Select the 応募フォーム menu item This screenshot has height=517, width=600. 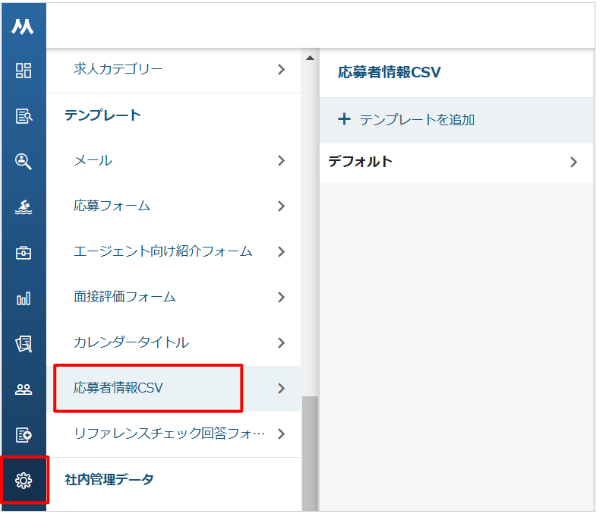pos(112,206)
